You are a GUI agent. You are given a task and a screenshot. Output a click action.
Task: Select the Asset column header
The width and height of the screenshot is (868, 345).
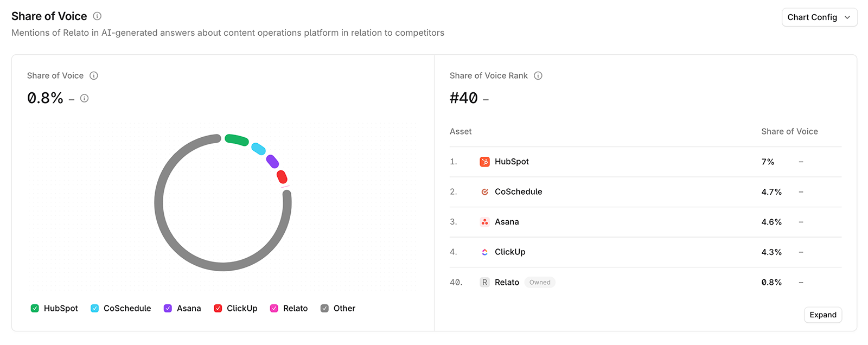tap(460, 131)
